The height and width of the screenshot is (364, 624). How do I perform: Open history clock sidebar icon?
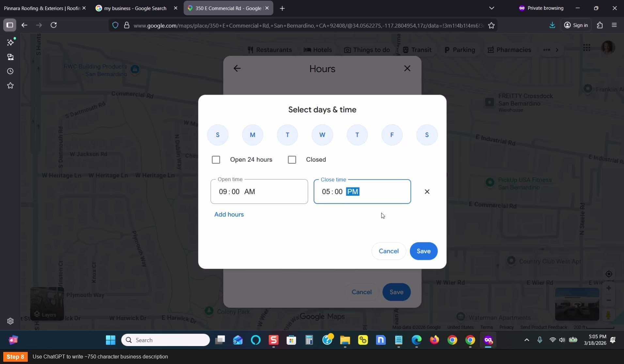click(10, 71)
